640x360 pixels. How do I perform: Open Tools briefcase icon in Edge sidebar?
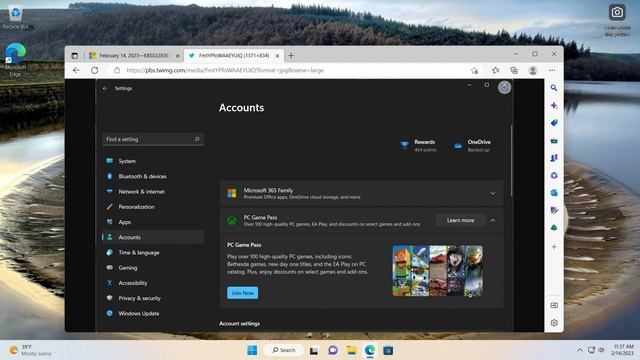[x=554, y=141]
